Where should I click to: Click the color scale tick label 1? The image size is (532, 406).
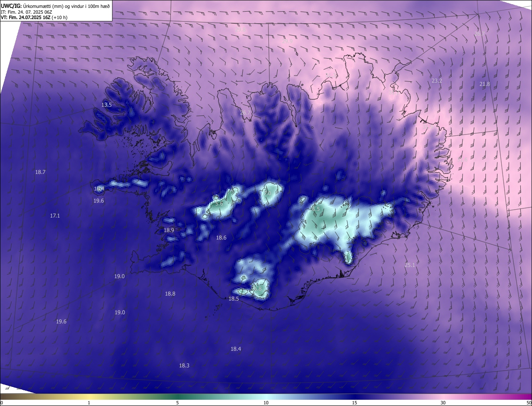pos(89,403)
